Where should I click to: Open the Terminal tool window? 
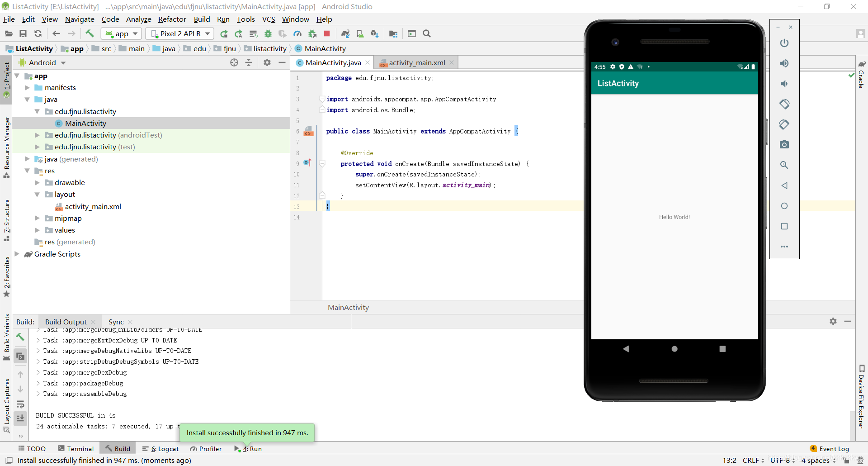coord(76,449)
